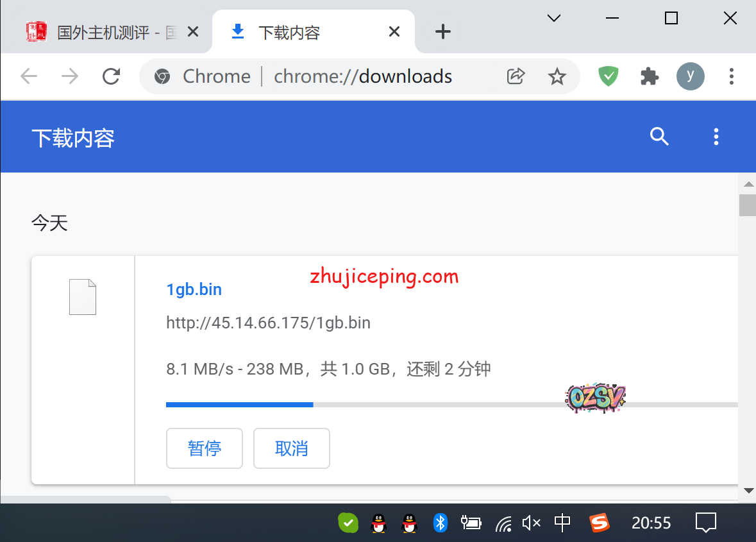Open the profile avatar labeled y

(x=690, y=76)
